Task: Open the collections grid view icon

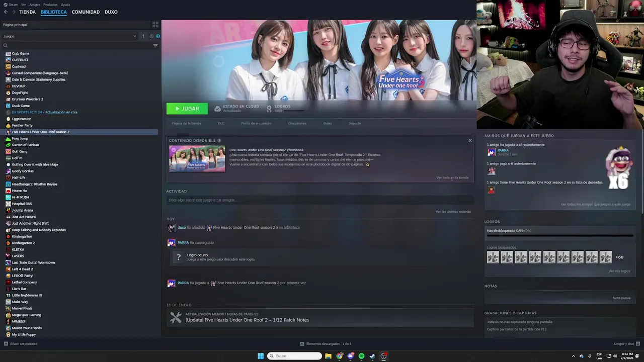Action: click(155, 24)
